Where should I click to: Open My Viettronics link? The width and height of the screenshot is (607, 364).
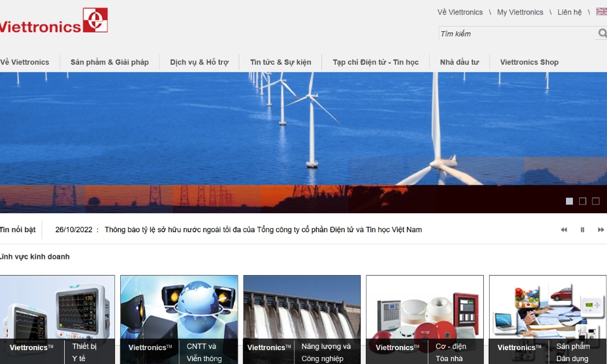tap(520, 12)
